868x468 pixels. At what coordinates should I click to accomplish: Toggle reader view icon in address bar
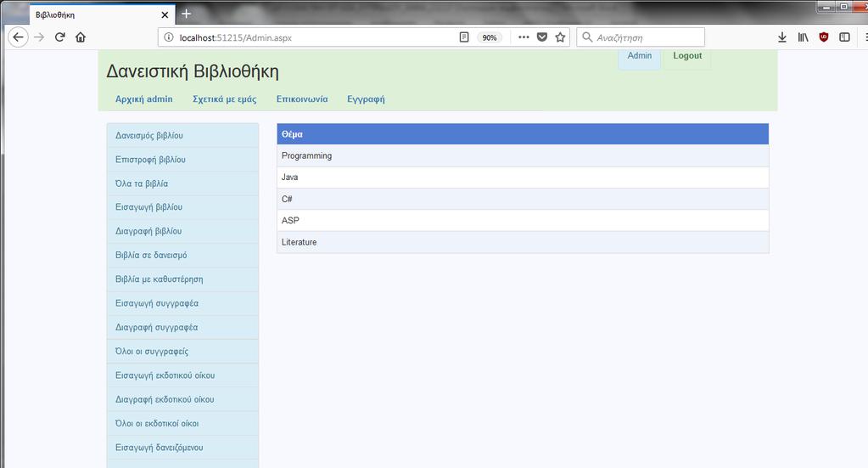464,37
